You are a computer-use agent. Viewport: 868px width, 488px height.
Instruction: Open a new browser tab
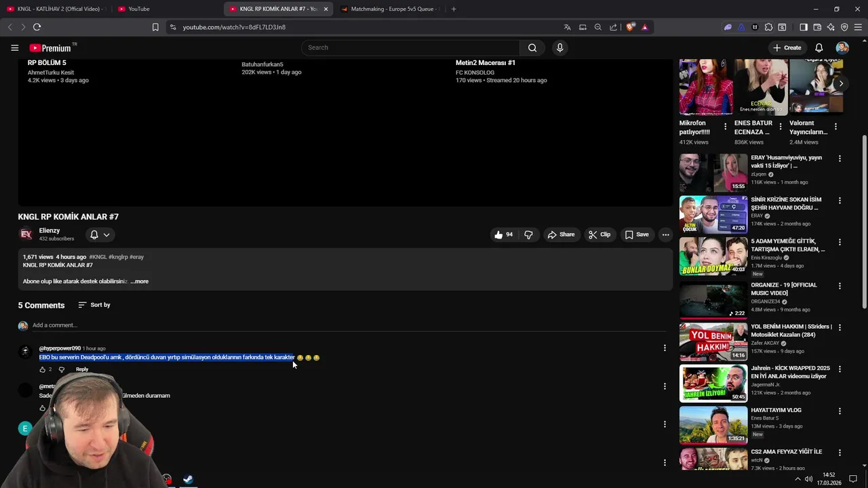coord(454,9)
